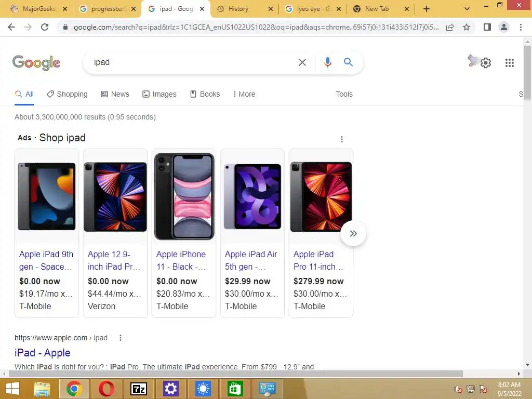Click the Action Center flag tray icon

coord(483,390)
